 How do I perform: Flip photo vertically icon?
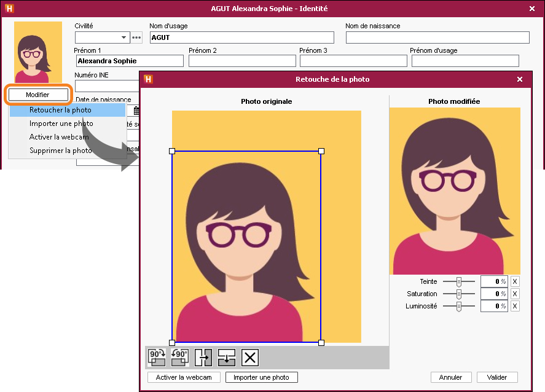click(227, 358)
